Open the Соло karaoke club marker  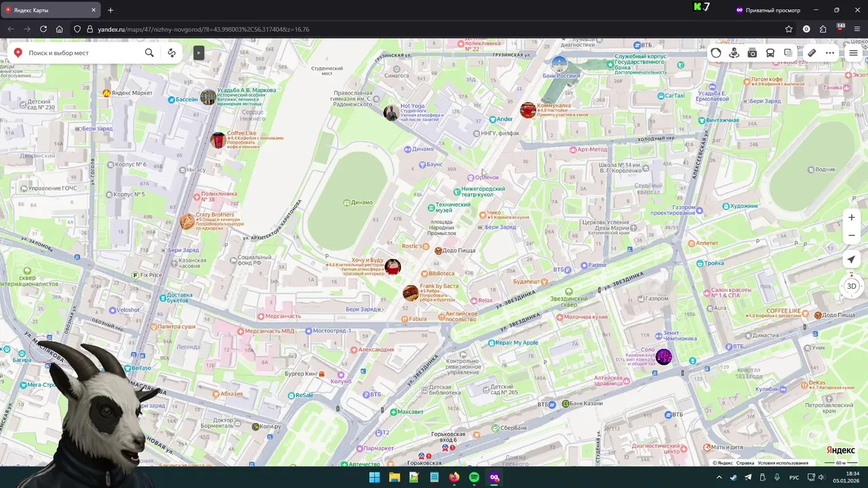coord(664,357)
